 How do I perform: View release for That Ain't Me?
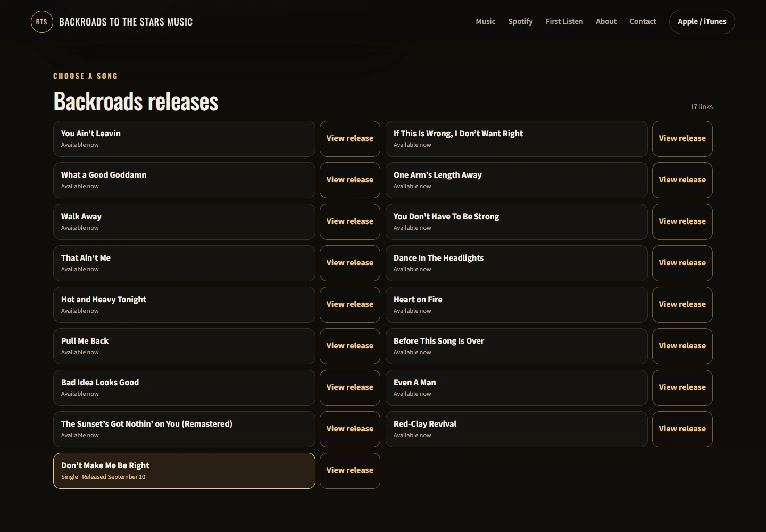[x=350, y=263]
